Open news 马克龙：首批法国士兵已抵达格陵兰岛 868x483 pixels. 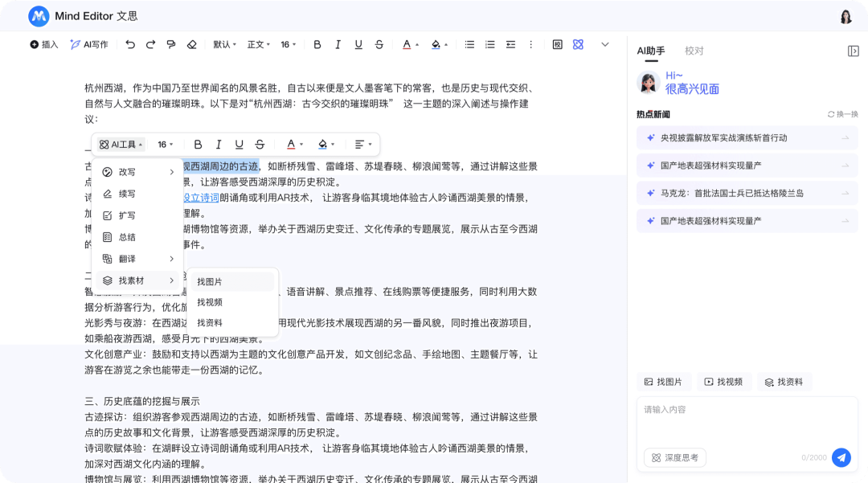point(747,193)
